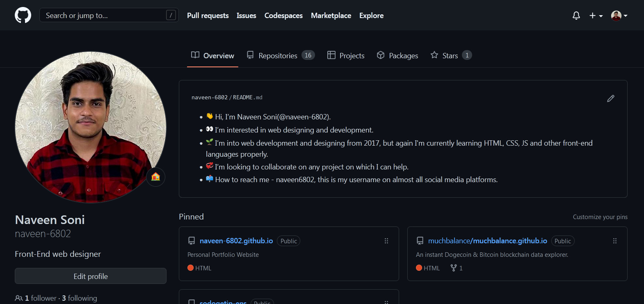Click the eyes emoji in README

coord(210,129)
